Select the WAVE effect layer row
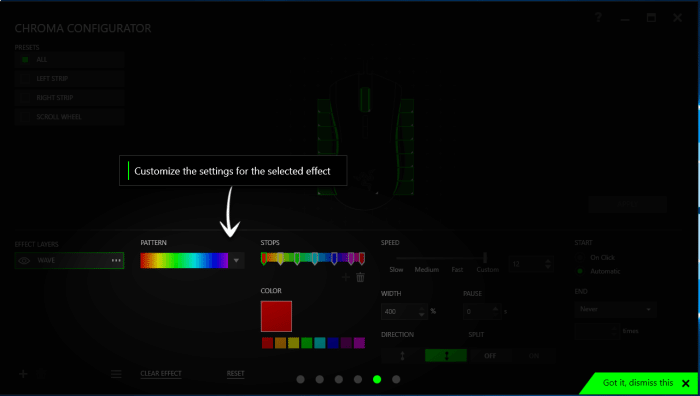Screen dimensions: 700x396 click(69, 260)
